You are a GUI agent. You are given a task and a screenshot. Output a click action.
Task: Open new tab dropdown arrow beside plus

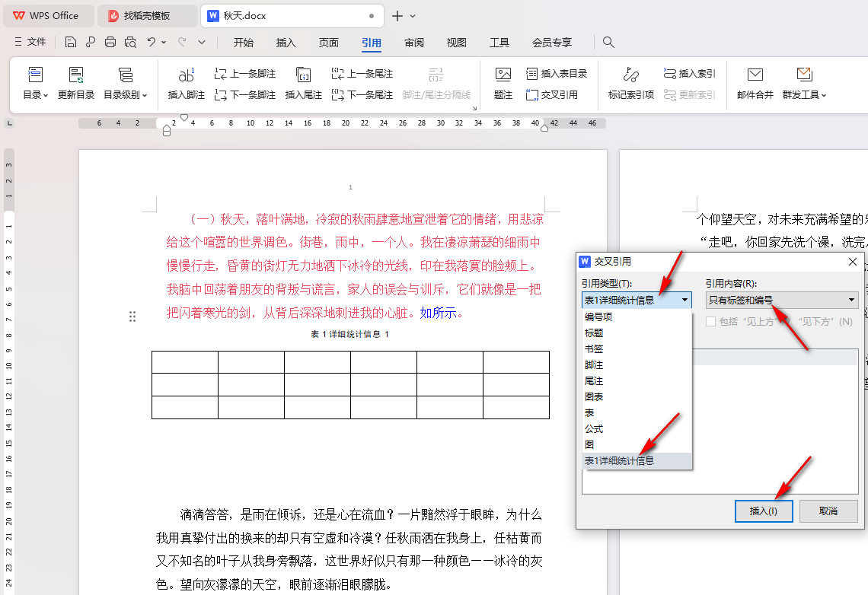click(413, 16)
